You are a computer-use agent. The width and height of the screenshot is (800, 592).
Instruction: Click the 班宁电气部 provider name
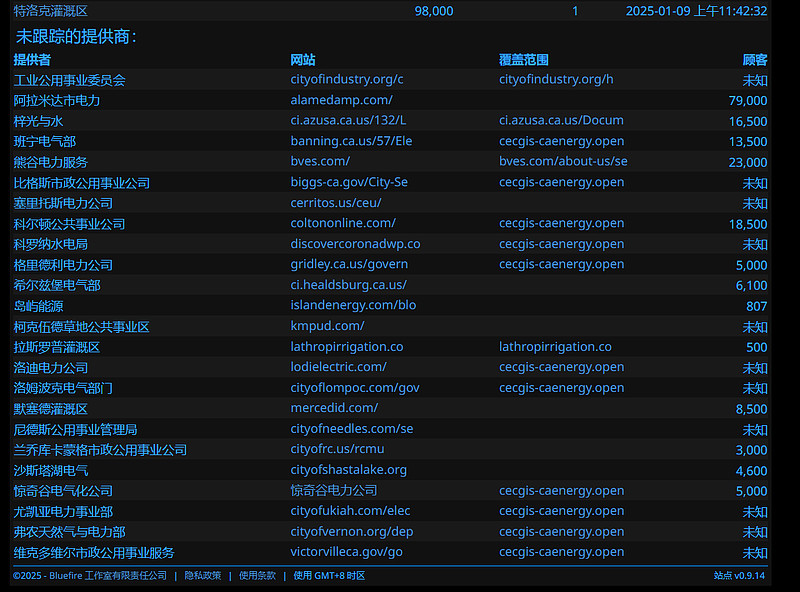click(44, 141)
